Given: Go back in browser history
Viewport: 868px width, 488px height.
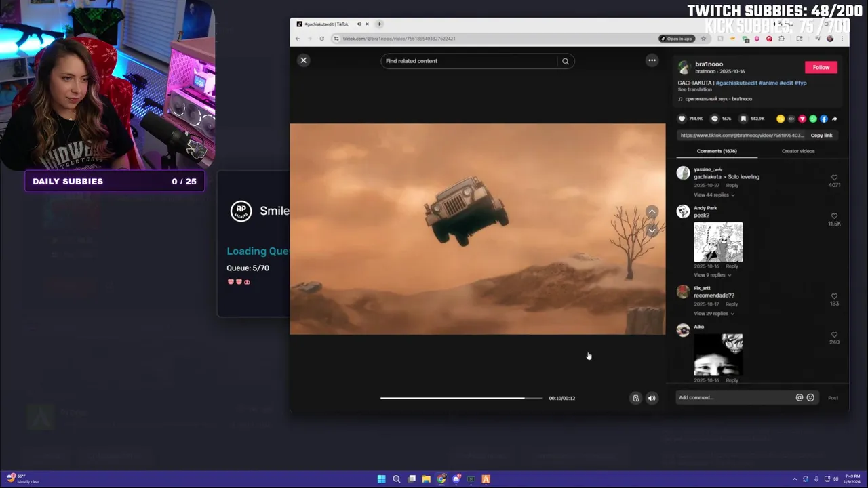Looking at the screenshot, I should (x=297, y=39).
